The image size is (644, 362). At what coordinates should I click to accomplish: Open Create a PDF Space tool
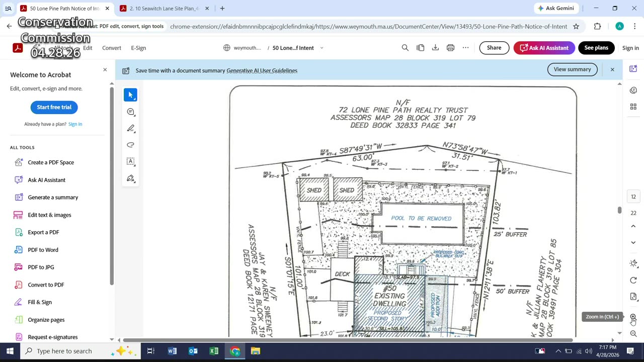pos(51,162)
